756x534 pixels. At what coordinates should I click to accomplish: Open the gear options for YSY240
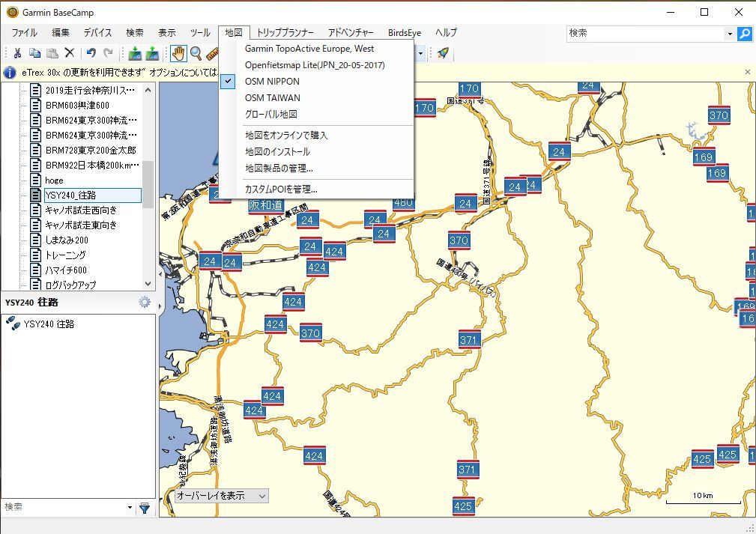(144, 302)
